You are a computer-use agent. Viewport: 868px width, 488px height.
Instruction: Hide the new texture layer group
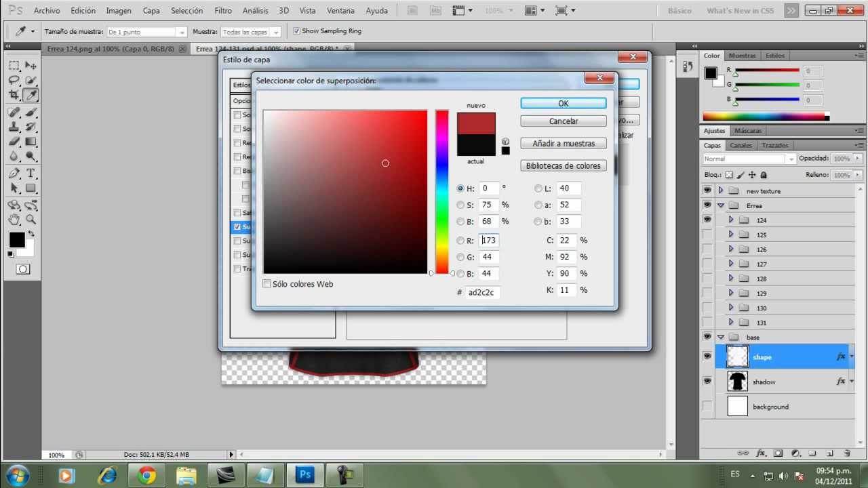coord(707,190)
